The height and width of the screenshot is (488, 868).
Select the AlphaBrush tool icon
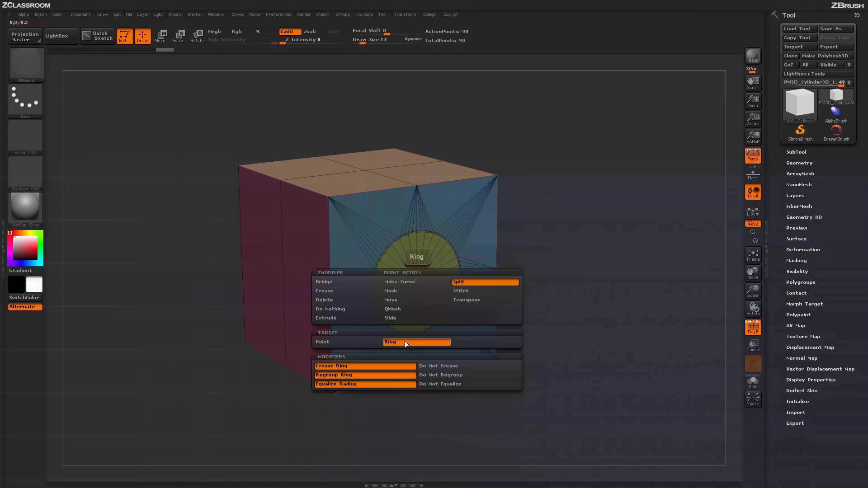[x=836, y=115]
